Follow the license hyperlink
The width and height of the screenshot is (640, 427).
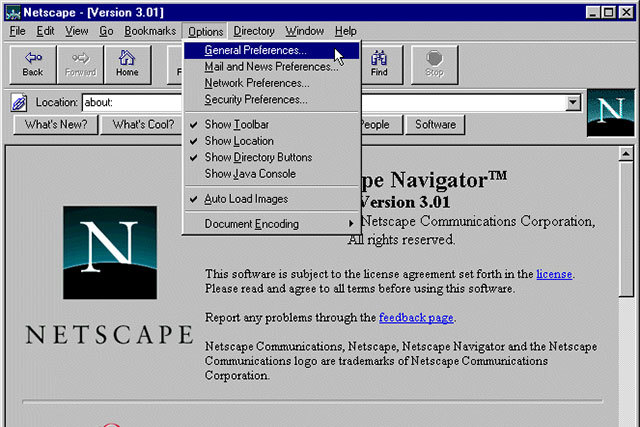point(554,274)
